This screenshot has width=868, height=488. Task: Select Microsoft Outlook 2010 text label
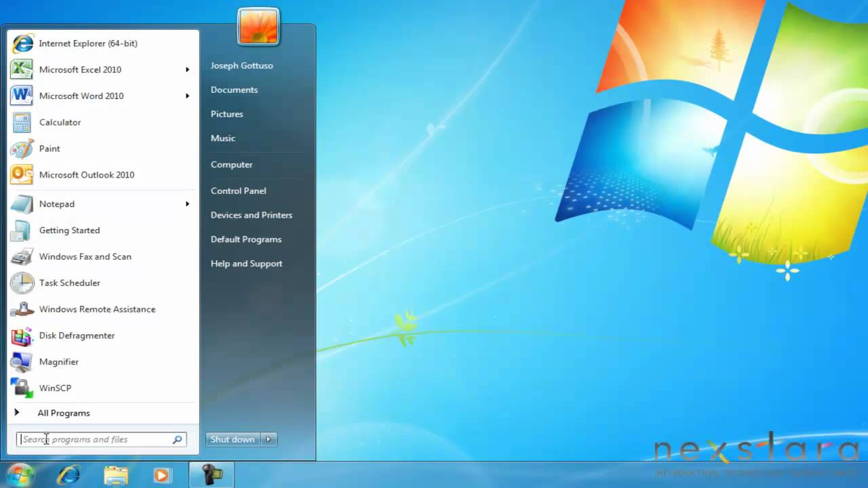(87, 175)
